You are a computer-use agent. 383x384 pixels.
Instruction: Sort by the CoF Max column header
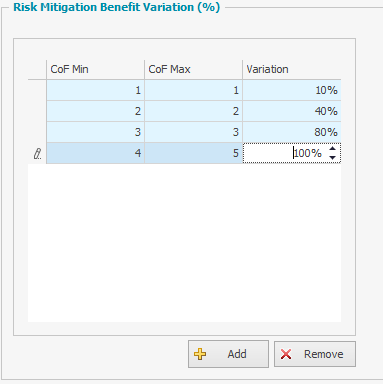193,69
